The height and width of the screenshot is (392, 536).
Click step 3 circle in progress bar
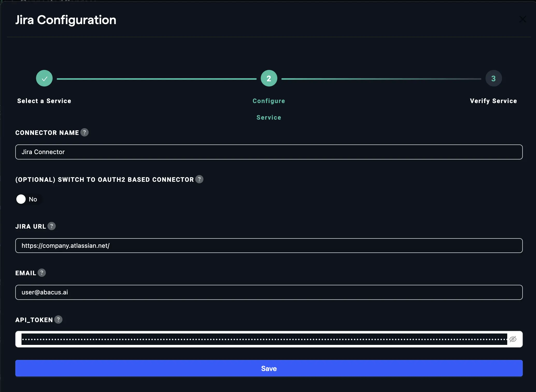click(x=493, y=78)
